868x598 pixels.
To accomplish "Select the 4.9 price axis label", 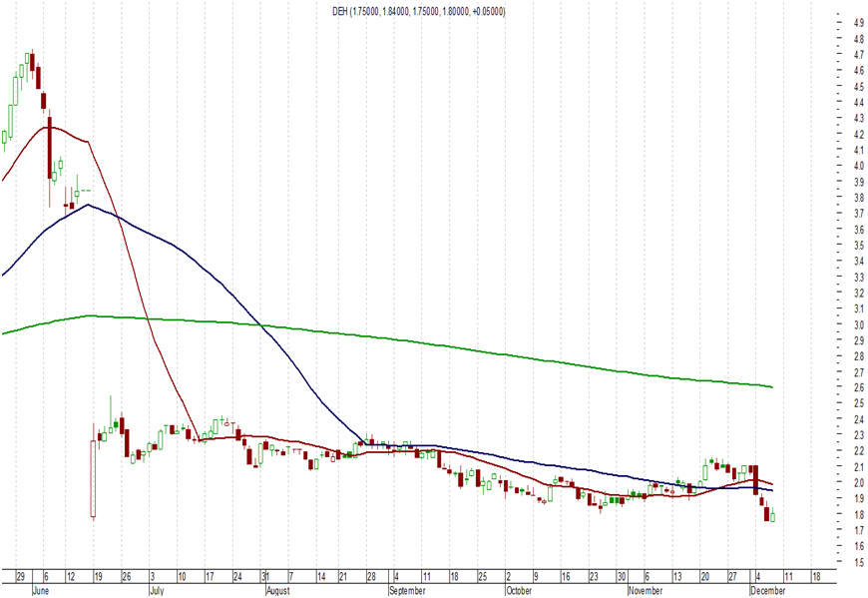I will click(859, 23).
